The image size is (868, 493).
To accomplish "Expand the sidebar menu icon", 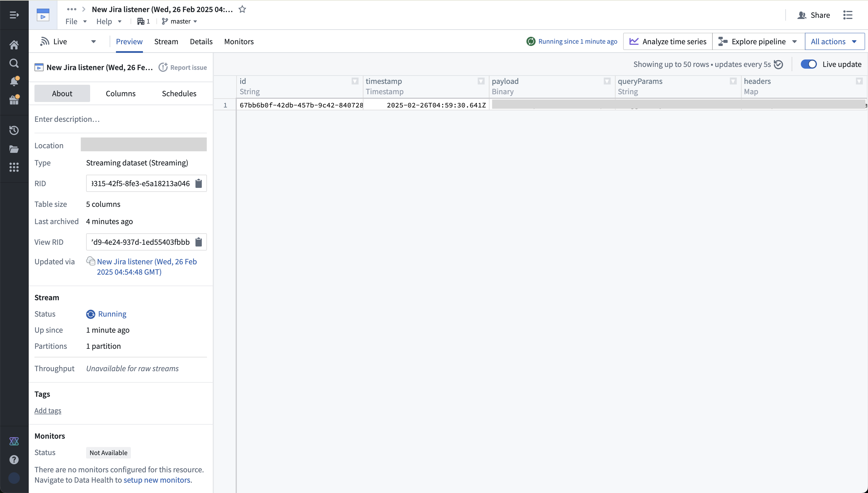I will click(x=14, y=15).
